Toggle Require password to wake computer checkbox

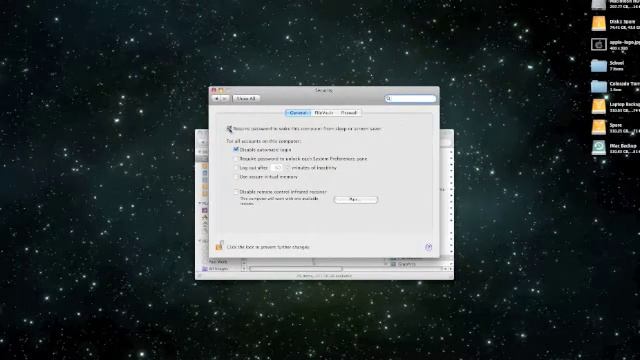tap(229, 129)
